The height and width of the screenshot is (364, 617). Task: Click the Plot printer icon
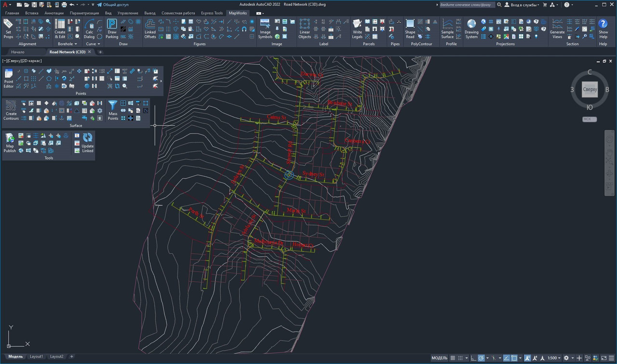pos(64,5)
